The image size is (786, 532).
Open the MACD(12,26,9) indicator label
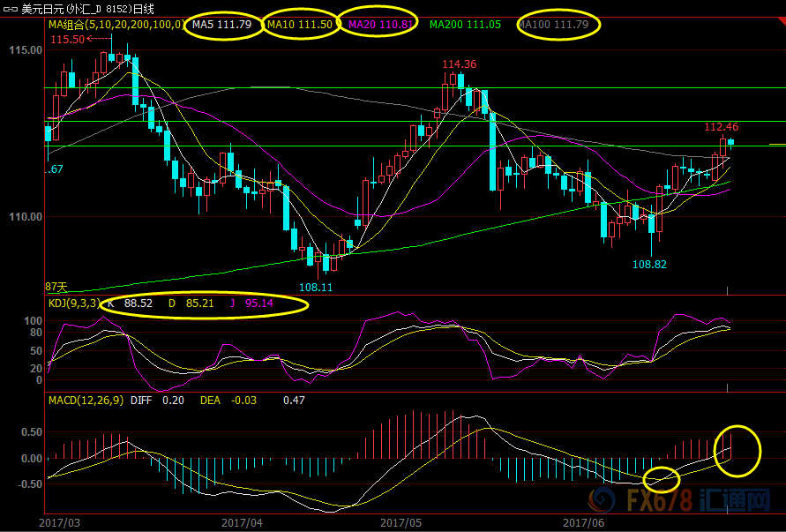[86, 401]
